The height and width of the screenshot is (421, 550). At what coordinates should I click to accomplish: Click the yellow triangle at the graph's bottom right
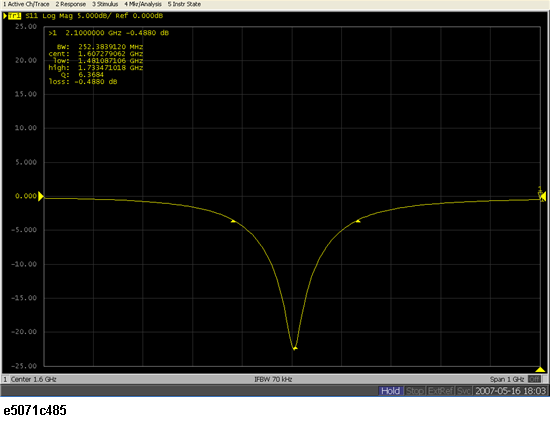(x=540, y=369)
